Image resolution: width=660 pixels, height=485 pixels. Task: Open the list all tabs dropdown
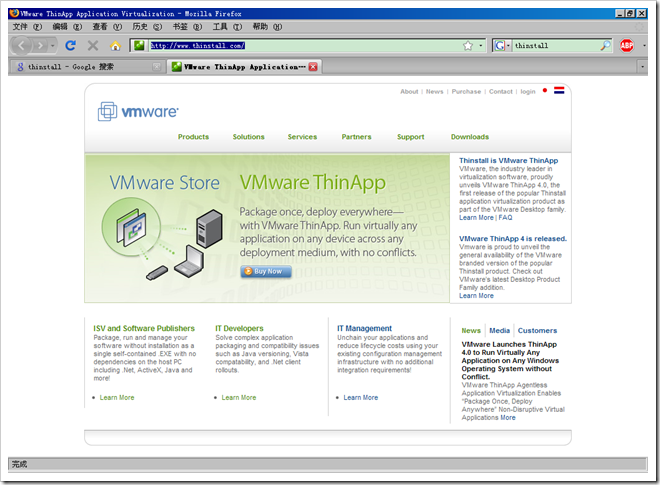click(642, 67)
